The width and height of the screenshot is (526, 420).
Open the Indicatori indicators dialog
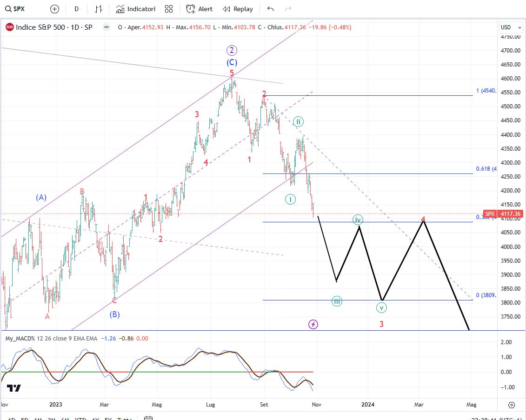tap(135, 9)
